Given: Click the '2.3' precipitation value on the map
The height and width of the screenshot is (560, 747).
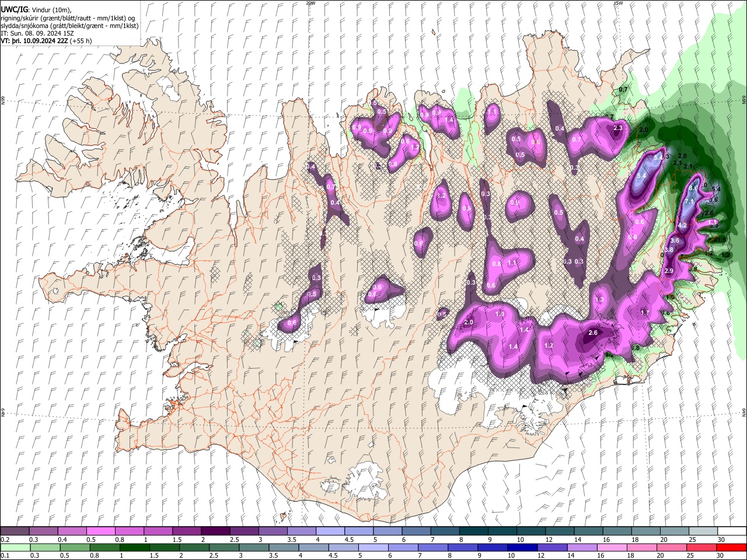Looking at the screenshot, I should coord(618,128).
